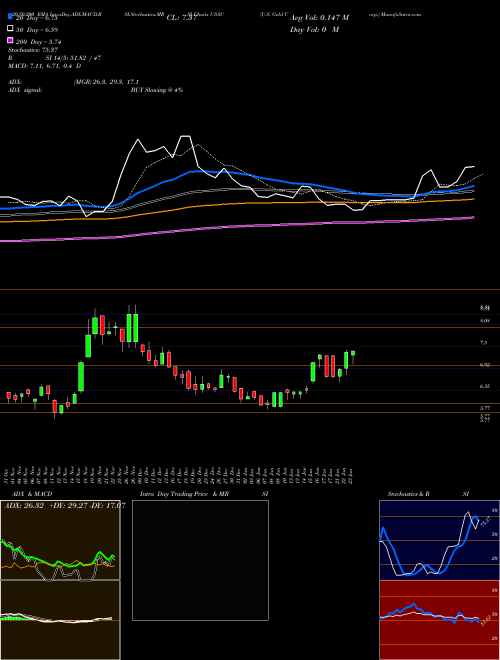Viewport: 500px width, 660px height.
Task: Click the 'Day Vol: 0 M' label
Action: tap(314, 29)
